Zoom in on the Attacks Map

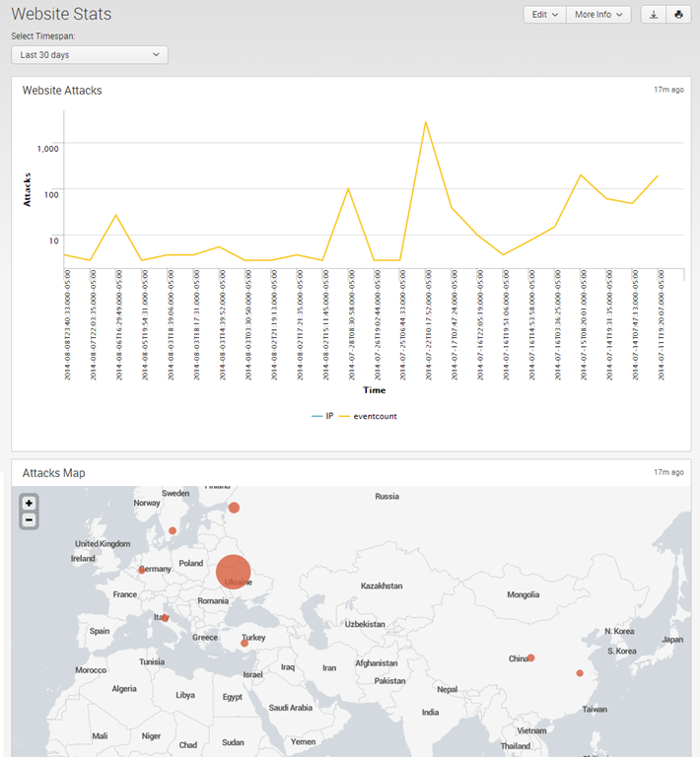(x=30, y=503)
